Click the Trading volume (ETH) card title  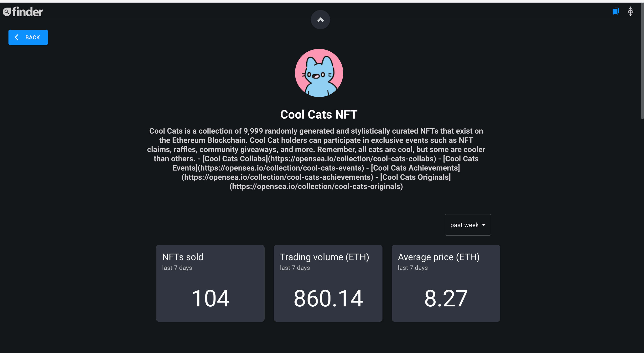point(324,257)
